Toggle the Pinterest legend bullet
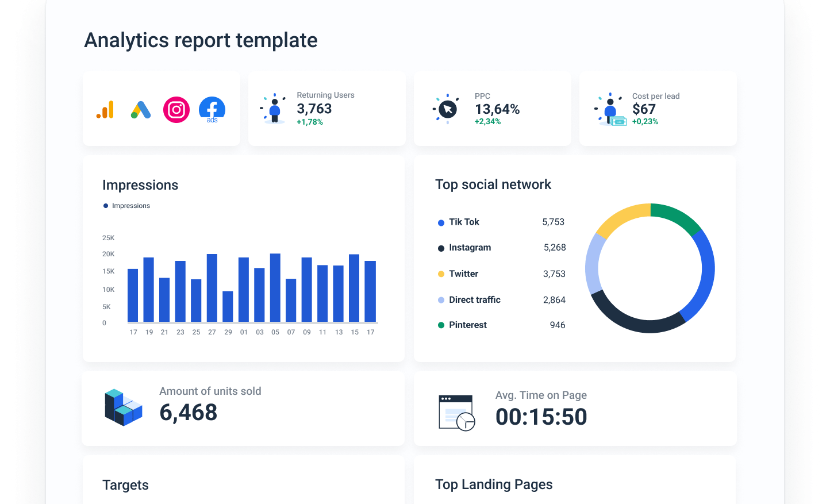This screenshot has width=830, height=504. pos(440,325)
